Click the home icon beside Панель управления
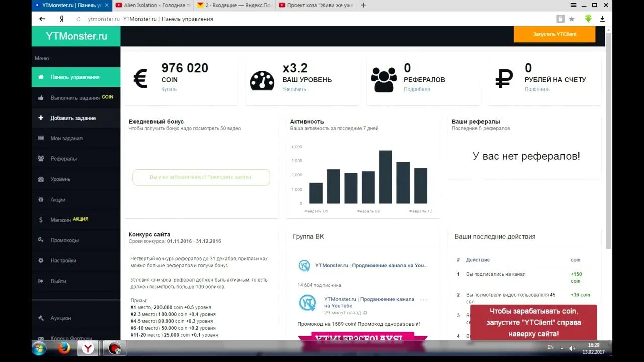Image resolution: width=644 pixels, height=362 pixels. click(x=41, y=77)
